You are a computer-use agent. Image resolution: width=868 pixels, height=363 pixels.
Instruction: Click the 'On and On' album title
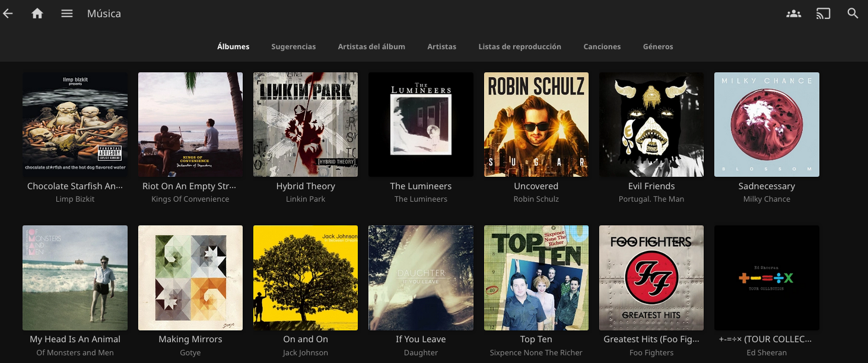point(306,339)
